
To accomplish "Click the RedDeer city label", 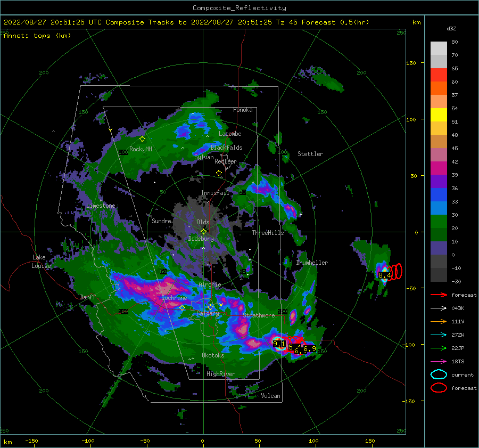I will tap(226, 161).
